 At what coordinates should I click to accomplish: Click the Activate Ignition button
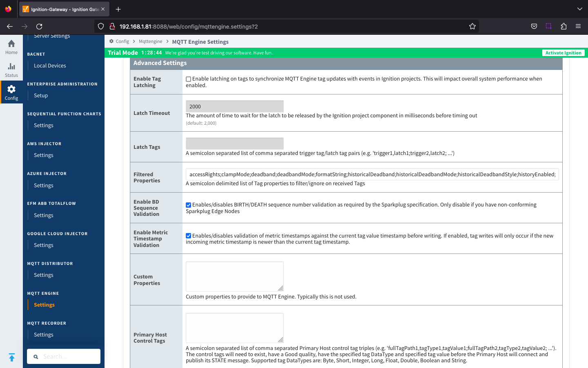point(563,53)
